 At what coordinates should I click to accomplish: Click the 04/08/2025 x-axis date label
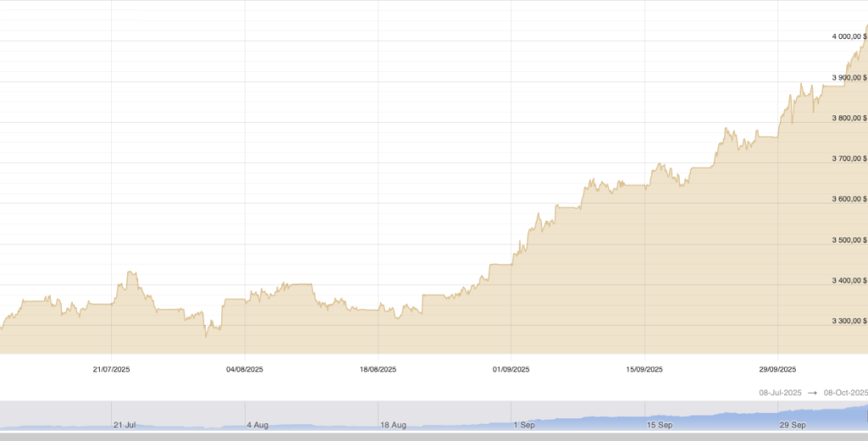pos(245,369)
